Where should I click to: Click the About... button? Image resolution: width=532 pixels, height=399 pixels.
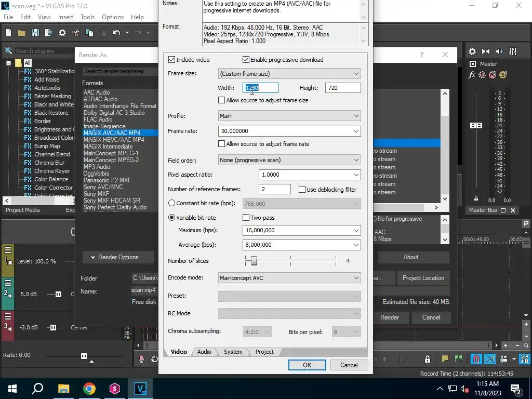tap(413, 257)
